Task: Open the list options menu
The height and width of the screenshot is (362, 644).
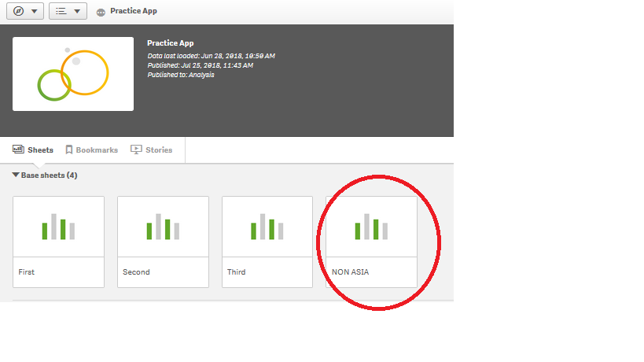Action: pos(68,11)
